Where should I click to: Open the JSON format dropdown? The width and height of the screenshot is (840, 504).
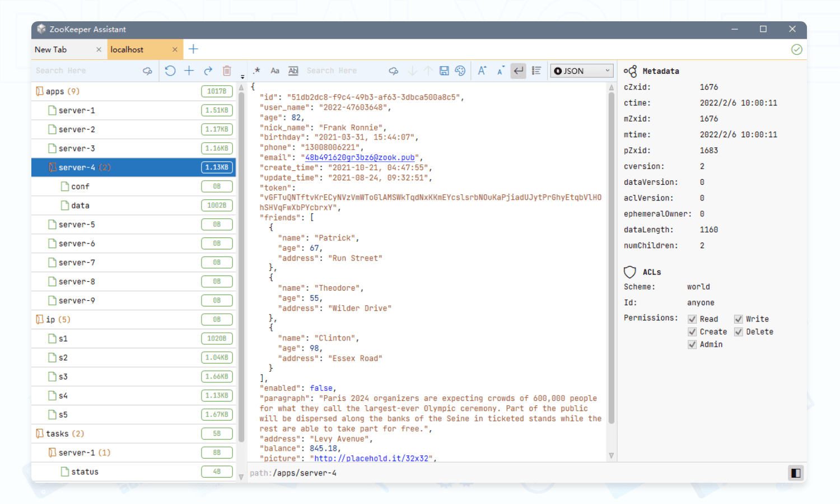click(x=582, y=71)
